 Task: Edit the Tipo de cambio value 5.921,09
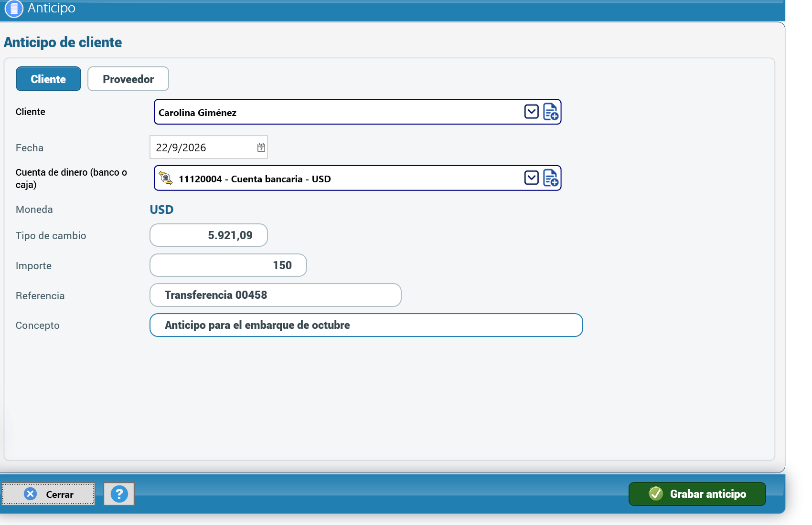point(209,235)
